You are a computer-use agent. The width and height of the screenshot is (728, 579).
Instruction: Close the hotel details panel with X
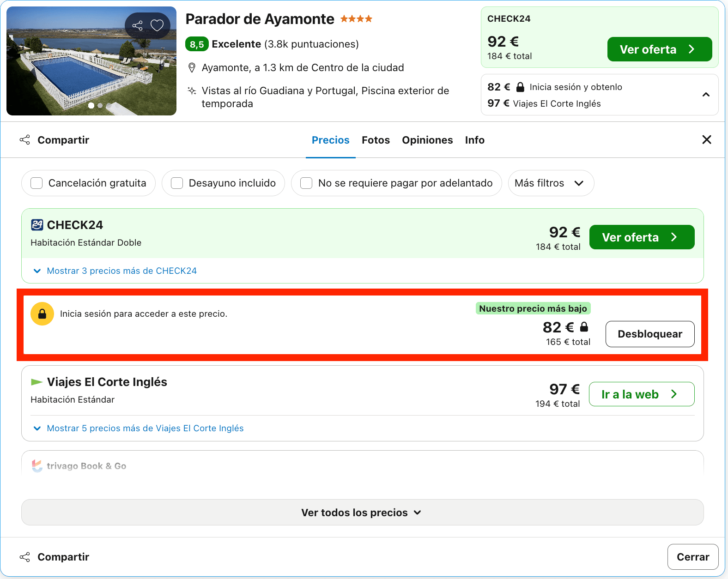point(706,139)
